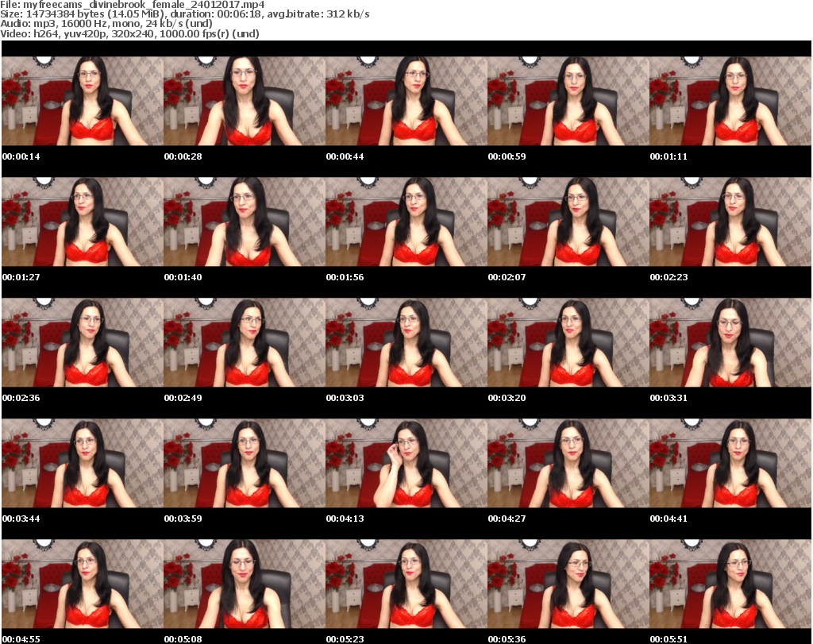
Task: Open the thumbnail at 00:05:23
Action: click(x=406, y=584)
